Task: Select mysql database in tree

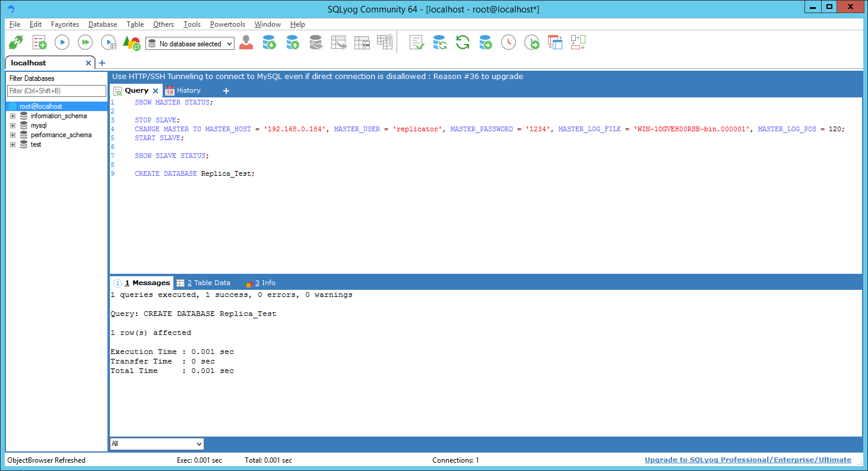Action: click(x=39, y=126)
